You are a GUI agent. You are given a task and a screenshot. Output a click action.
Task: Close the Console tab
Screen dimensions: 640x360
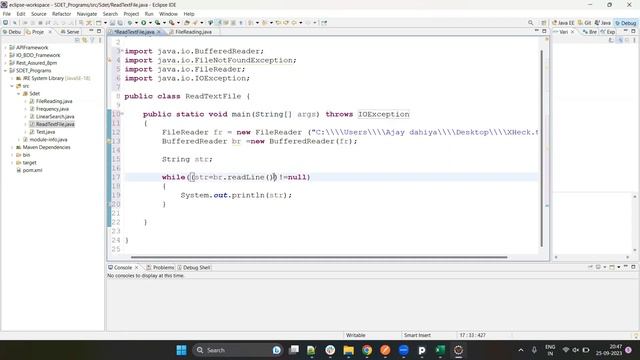(136, 267)
